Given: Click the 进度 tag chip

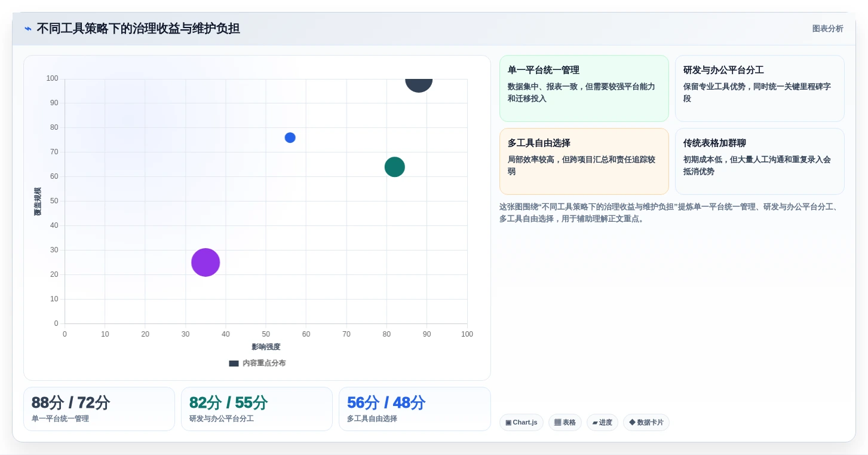Looking at the screenshot, I should 602,423.
